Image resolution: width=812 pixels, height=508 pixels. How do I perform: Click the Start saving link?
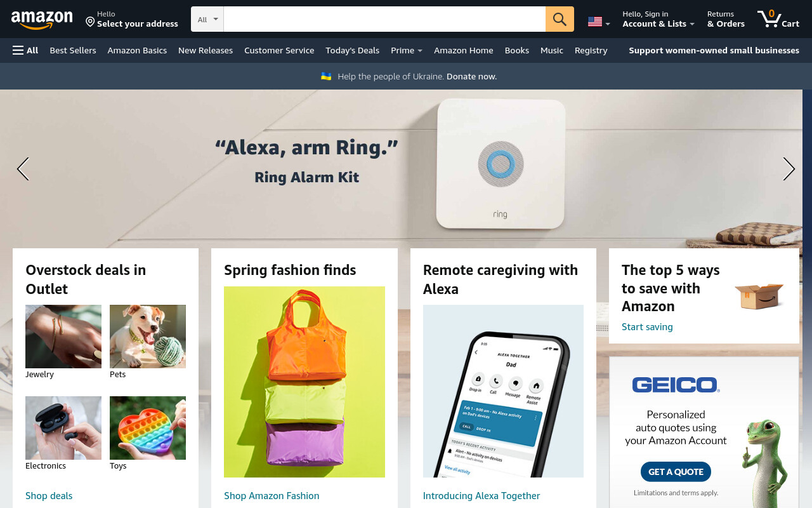pyautogui.click(x=647, y=327)
